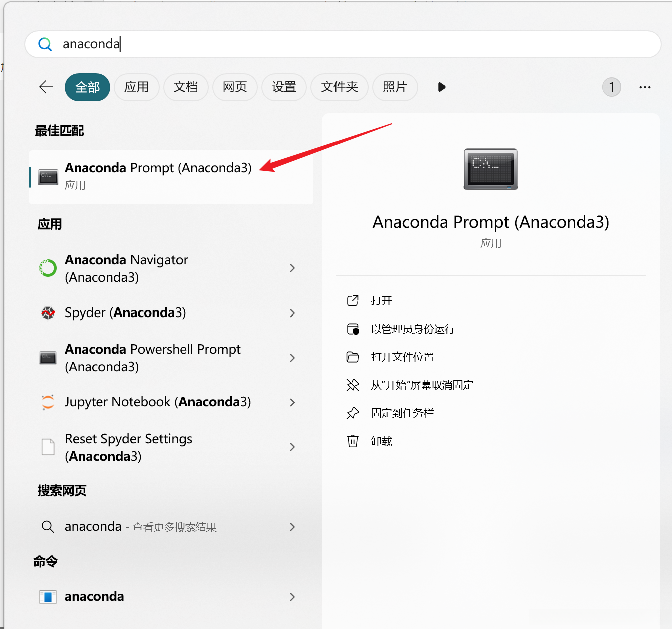Expand Spyder (Anaconda3) result chevron

(293, 313)
